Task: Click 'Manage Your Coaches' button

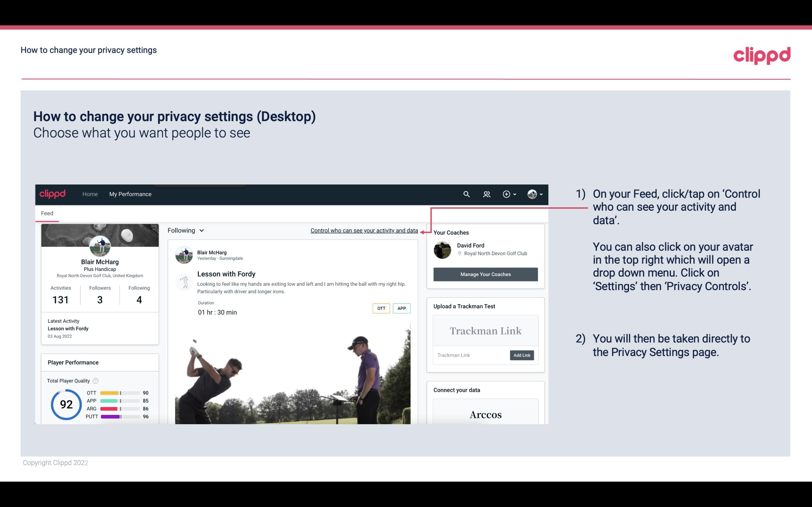Action: pos(486,274)
